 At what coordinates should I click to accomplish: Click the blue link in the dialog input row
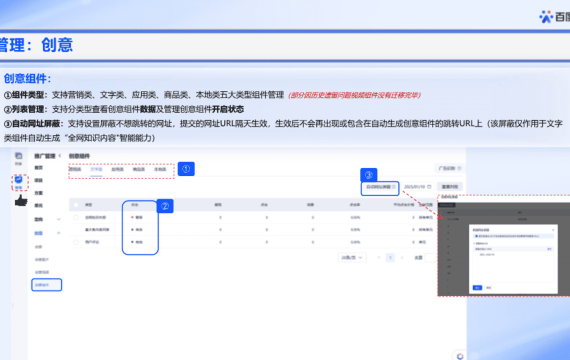coord(549,249)
